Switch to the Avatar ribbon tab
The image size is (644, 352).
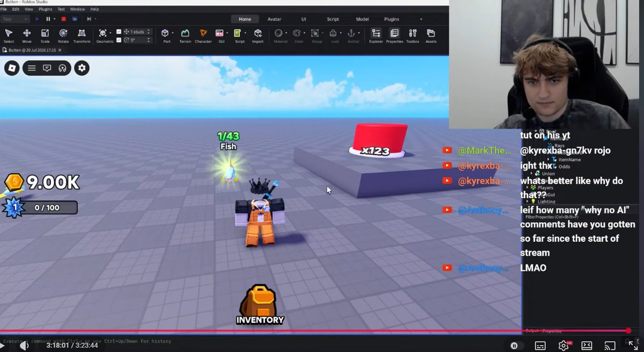pos(274,19)
